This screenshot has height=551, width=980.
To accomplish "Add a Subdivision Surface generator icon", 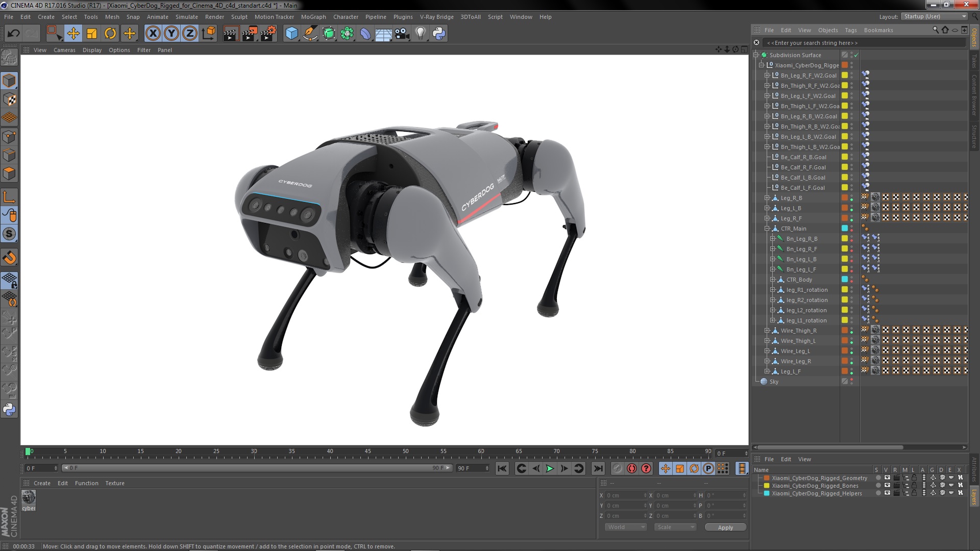I will tap(329, 34).
